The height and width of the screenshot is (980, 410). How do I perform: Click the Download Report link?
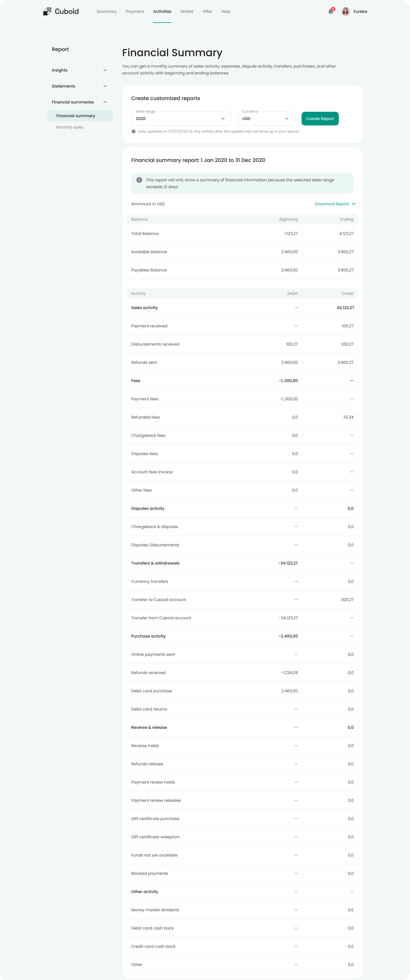(331, 204)
